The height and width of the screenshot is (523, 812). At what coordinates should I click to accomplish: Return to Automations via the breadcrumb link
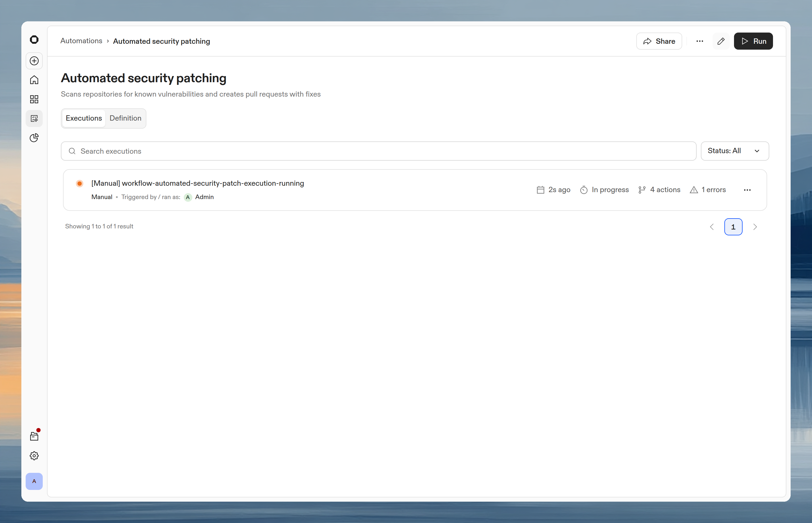coord(81,40)
